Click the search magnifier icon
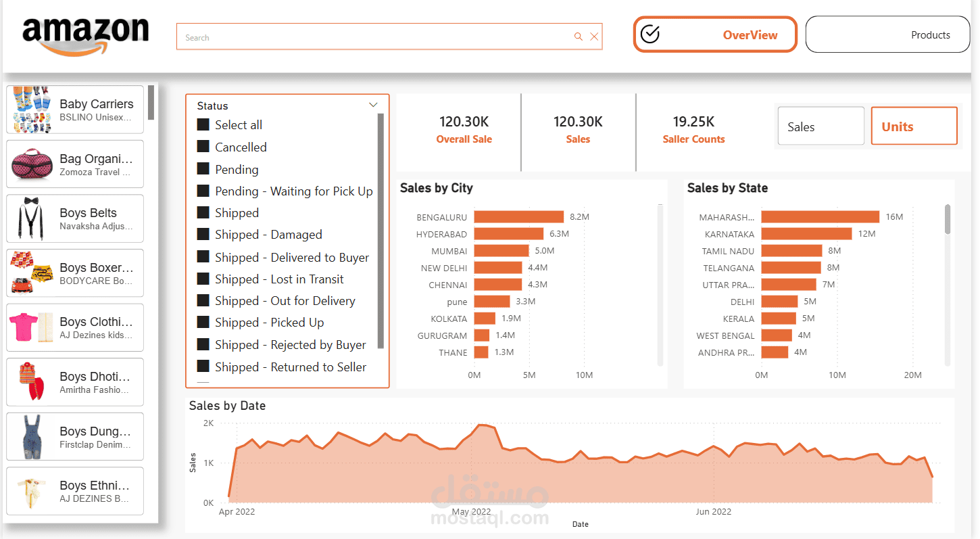This screenshot has width=980, height=539. coord(578,37)
